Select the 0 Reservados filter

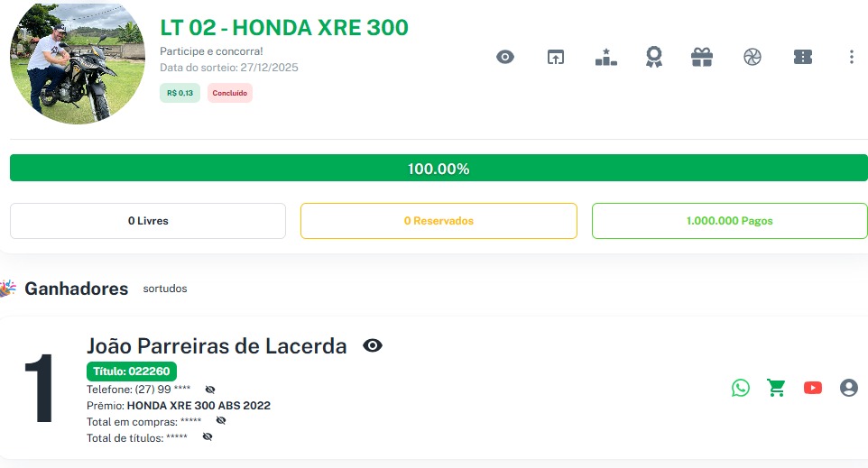click(439, 221)
